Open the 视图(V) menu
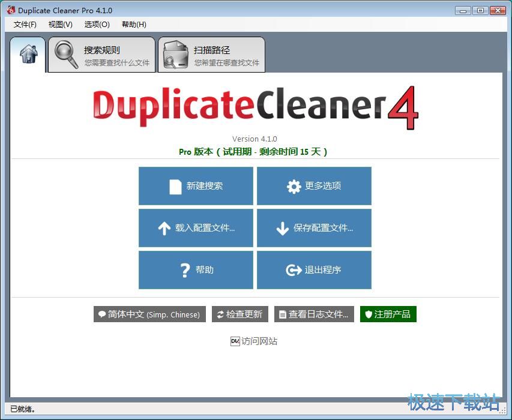 61,25
